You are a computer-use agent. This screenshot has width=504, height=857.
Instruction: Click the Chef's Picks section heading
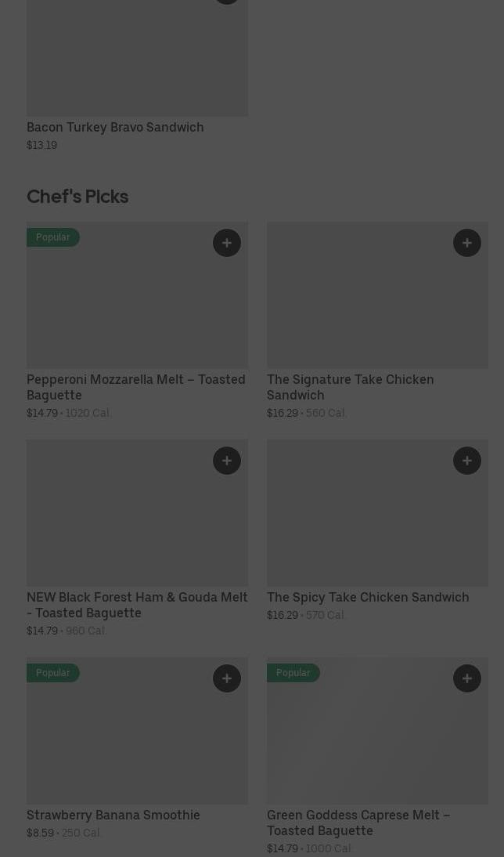pyautogui.click(x=77, y=197)
